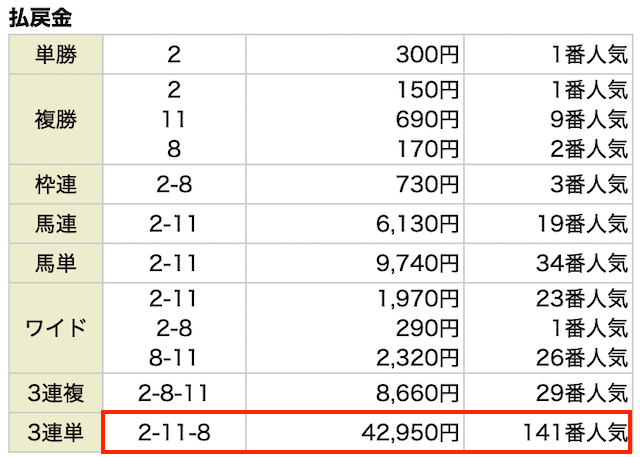The width and height of the screenshot is (640, 457).
Task: Click the 払戻金 heading text
Action: click(40, 17)
